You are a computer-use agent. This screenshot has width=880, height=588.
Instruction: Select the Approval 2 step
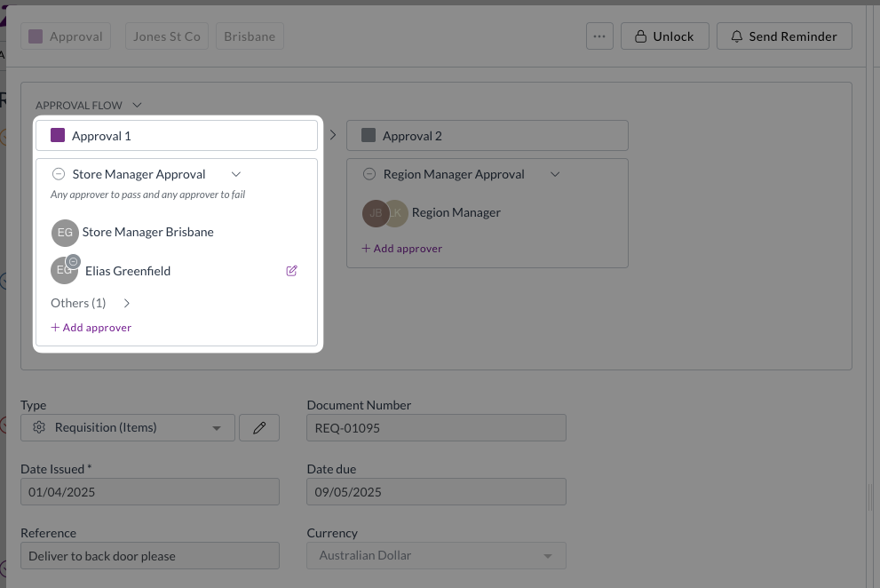tap(487, 136)
